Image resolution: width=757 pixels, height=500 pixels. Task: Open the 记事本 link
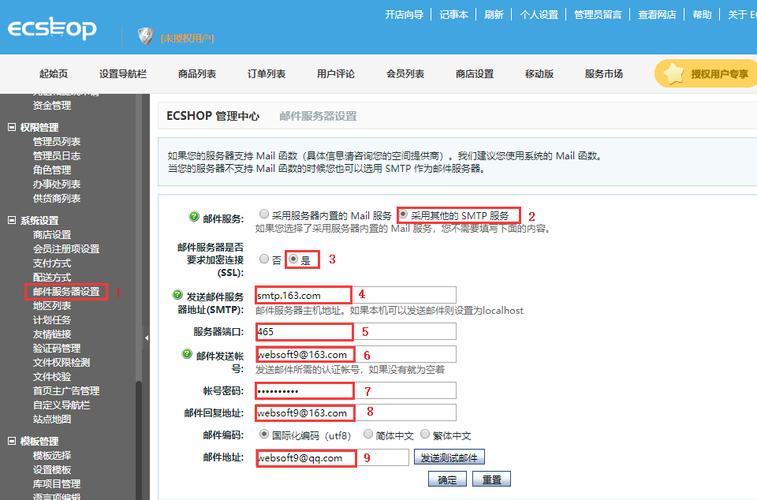pos(454,14)
